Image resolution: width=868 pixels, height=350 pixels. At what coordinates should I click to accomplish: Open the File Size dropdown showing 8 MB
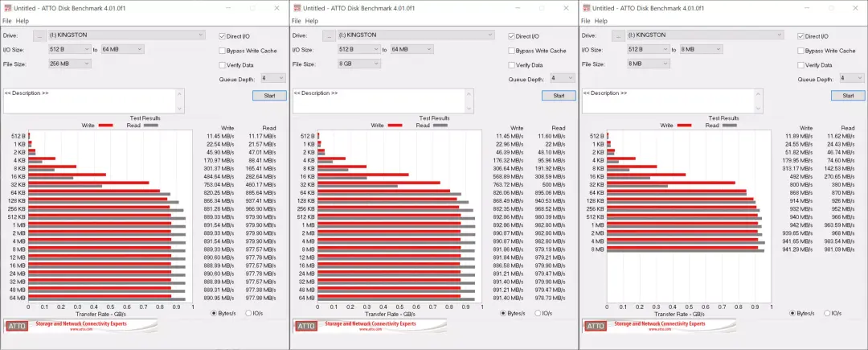point(649,64)
